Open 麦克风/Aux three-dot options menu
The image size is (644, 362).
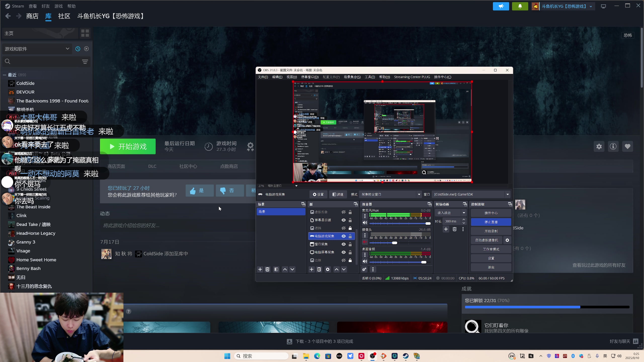[x=365, y=216]
